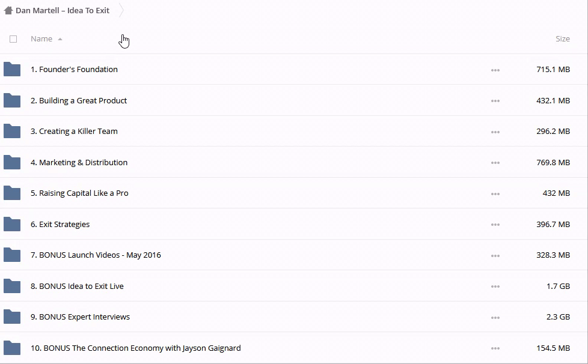Open 7. BONUS Launch Videos - May 2016
The height and width of the screenshot is (364, 588).
pyautogui.click(x=96, y=255)
